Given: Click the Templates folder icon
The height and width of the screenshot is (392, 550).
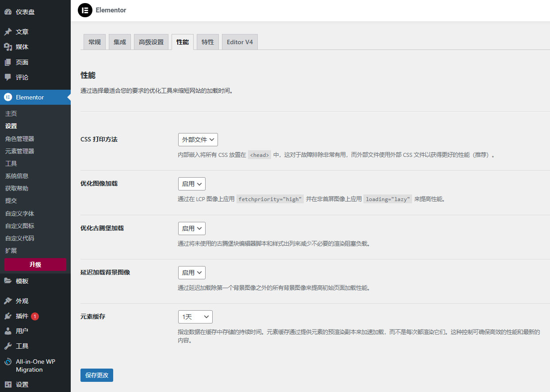Looking at the screenshot, I should click(x=8, y=281).
